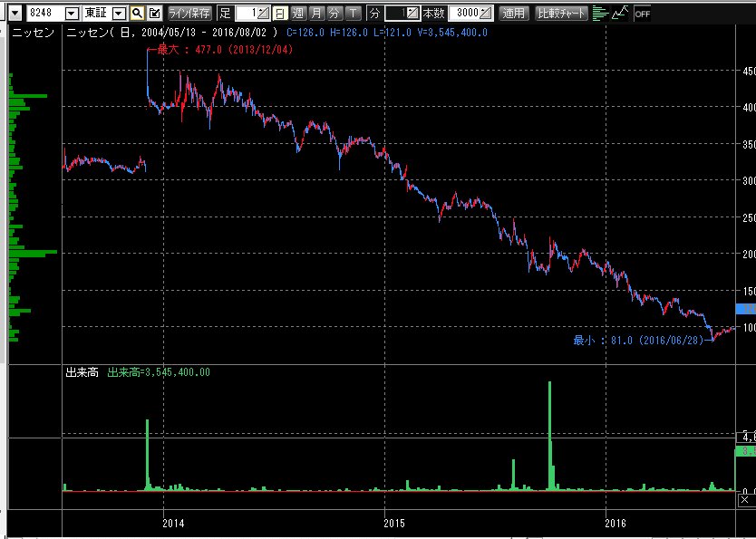Click the blue current price tag on the price axis
This screenshot has width=756, height=539.
pos(746,309)
